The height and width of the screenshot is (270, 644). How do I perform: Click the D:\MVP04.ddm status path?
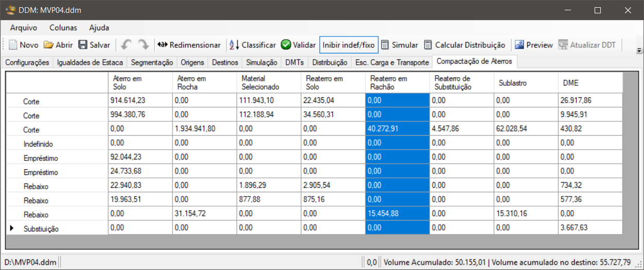[x=30, y=262]
